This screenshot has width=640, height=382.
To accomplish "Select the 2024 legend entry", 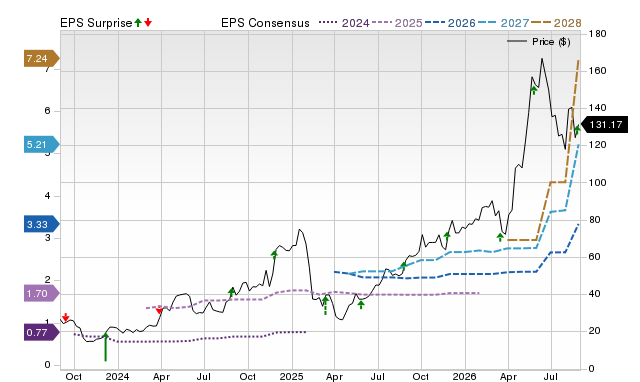I will click(x=344, y=23).
